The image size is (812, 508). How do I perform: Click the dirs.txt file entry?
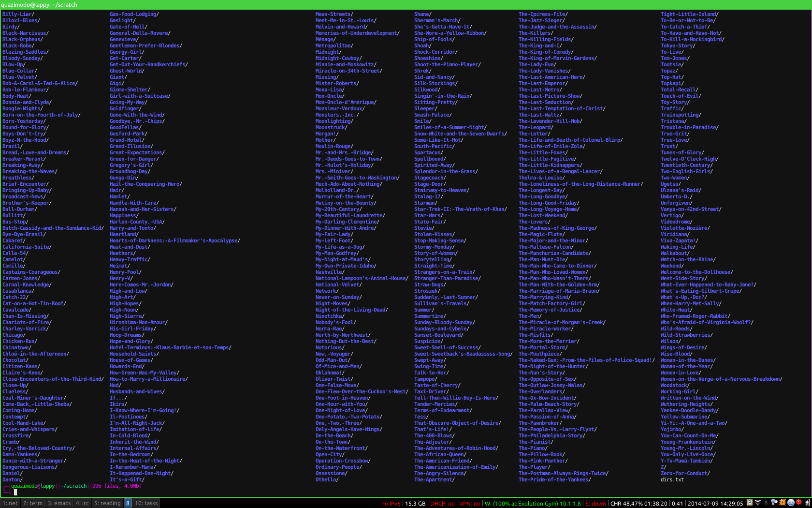coord(672,480)
